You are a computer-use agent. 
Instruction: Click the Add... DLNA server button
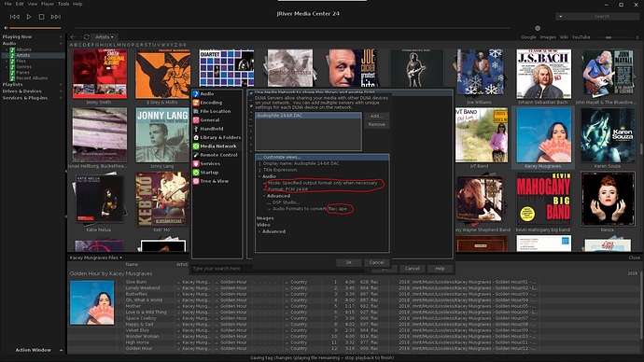pos(376,116)
